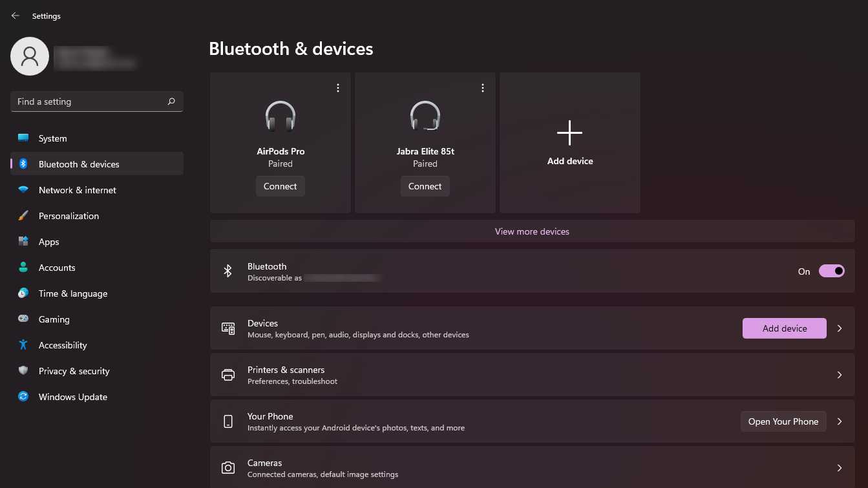The width and height of the screenshot is (868, 488).
Task: Click the Find a setting search box
Action: click(90, 101)
